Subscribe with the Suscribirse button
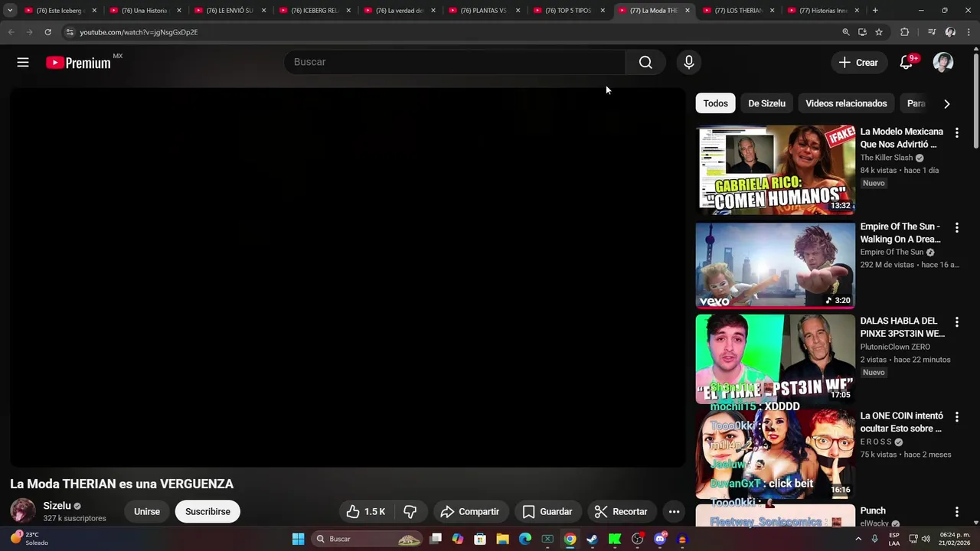Screen dimensions: 980x551 [207, 512]
